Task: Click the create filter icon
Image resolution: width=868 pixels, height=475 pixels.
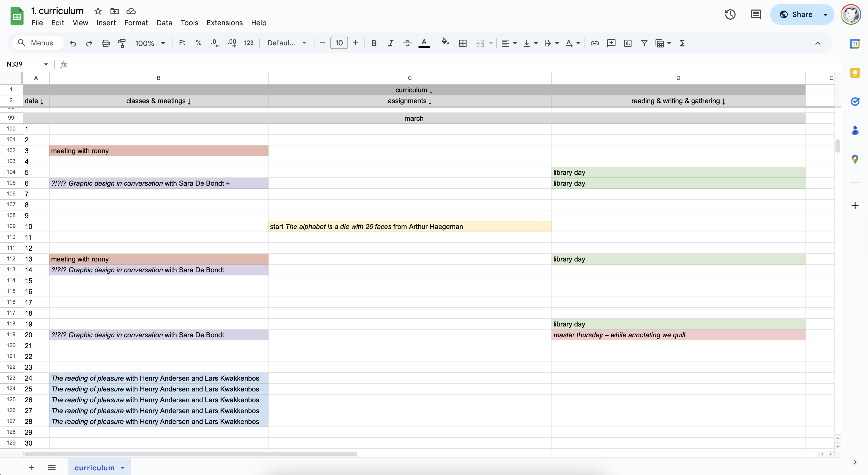Action: 644,43
